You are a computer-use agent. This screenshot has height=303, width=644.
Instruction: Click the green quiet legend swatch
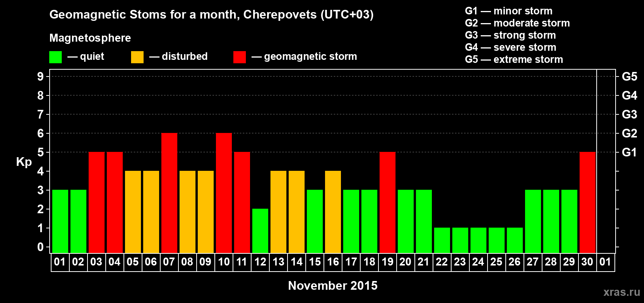(x=55, y=57)
